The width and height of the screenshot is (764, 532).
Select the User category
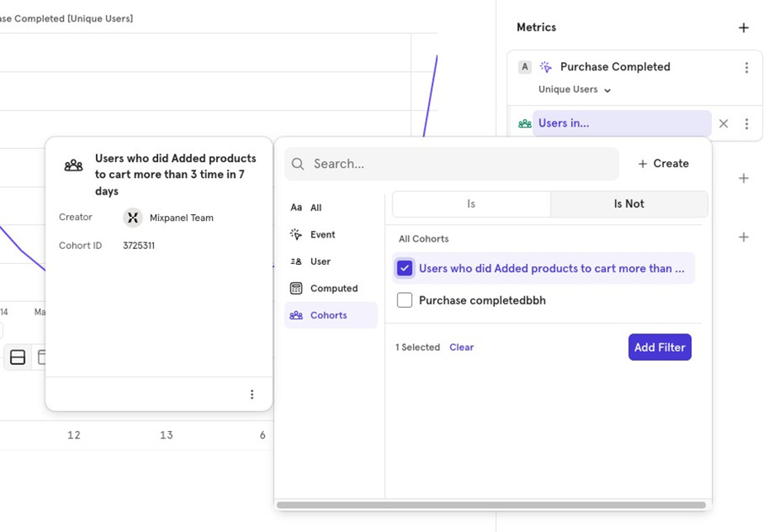coord(331,261)
